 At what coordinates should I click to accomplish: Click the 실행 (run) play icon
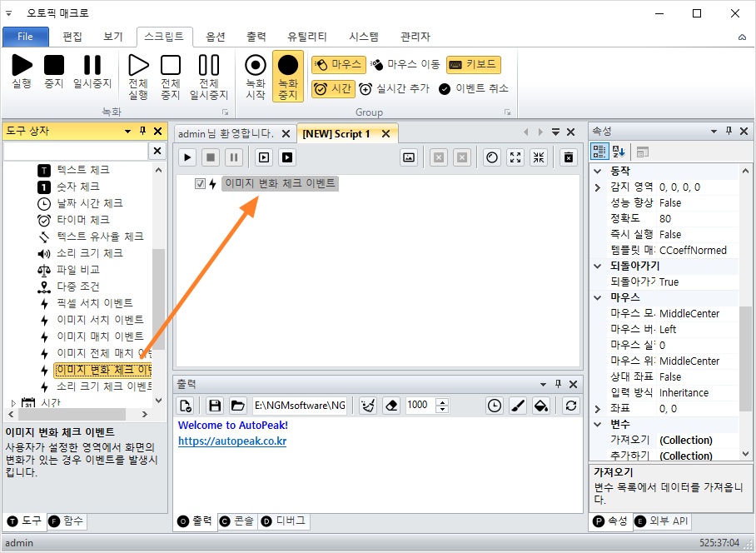coord(22,65)
